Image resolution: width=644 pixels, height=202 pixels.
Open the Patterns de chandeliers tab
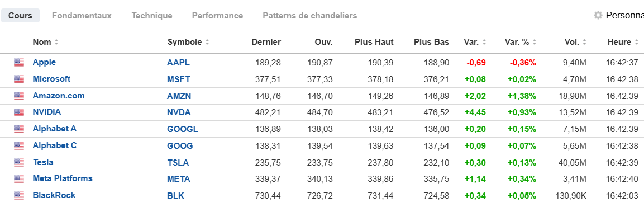point(309,16)
